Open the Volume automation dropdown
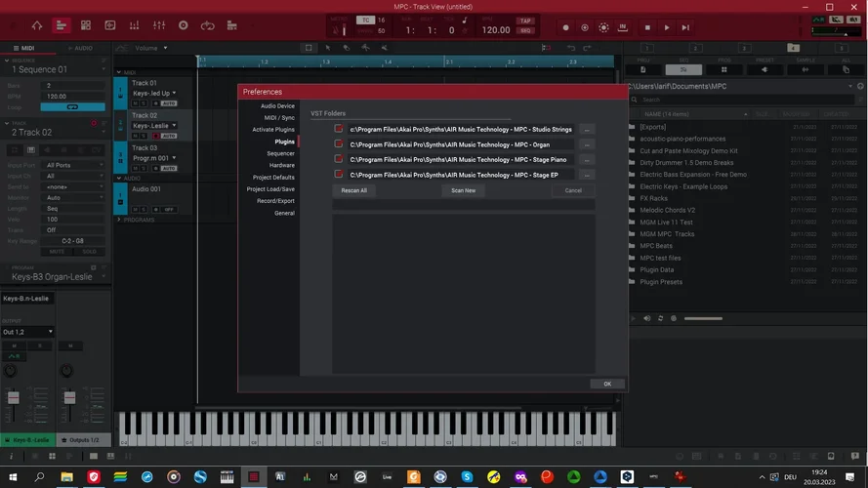The image size is (868, 488). (151, 48)
